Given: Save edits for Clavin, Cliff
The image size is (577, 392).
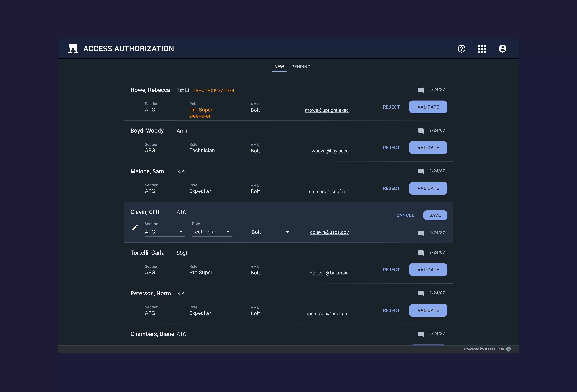Looking at the screenshot, I should (435, 215).
